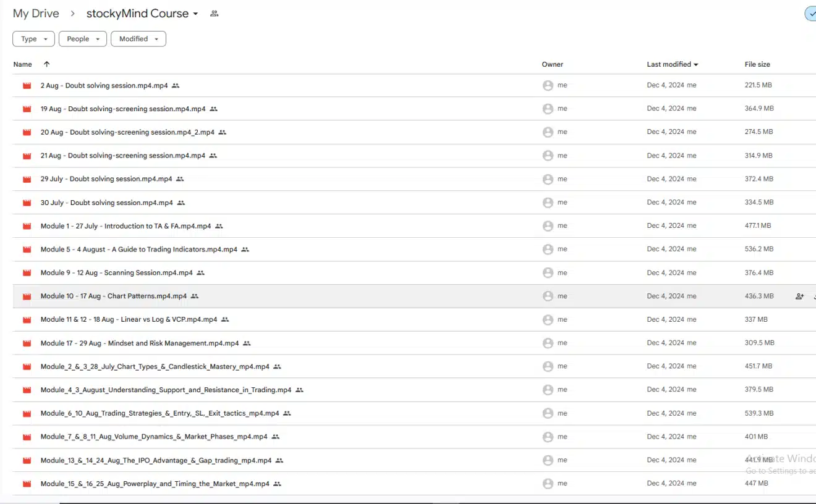Click shared icon next to 2 Aug Doubt solving session
This screenshot has height=504, width=816.
point(176,86)
